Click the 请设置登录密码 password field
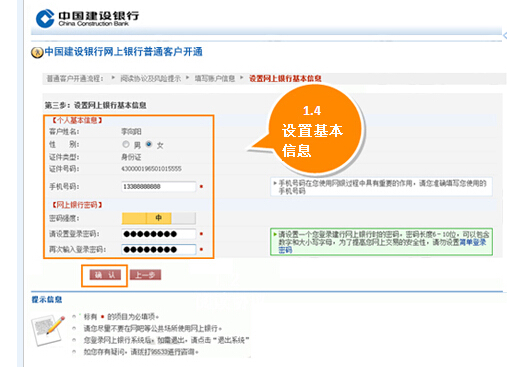This screenshot has height=367, width=507. (159, 234)
